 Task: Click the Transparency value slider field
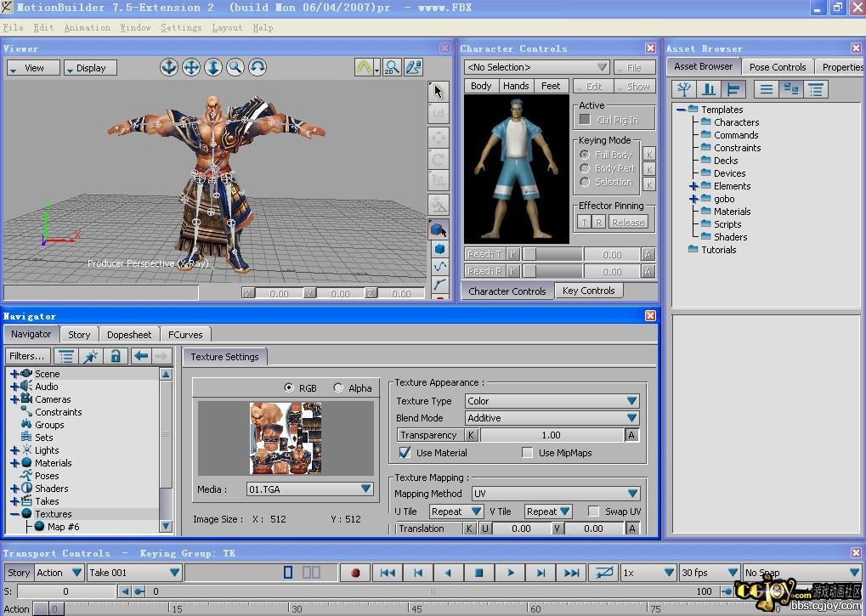click(x=551, y=435)
